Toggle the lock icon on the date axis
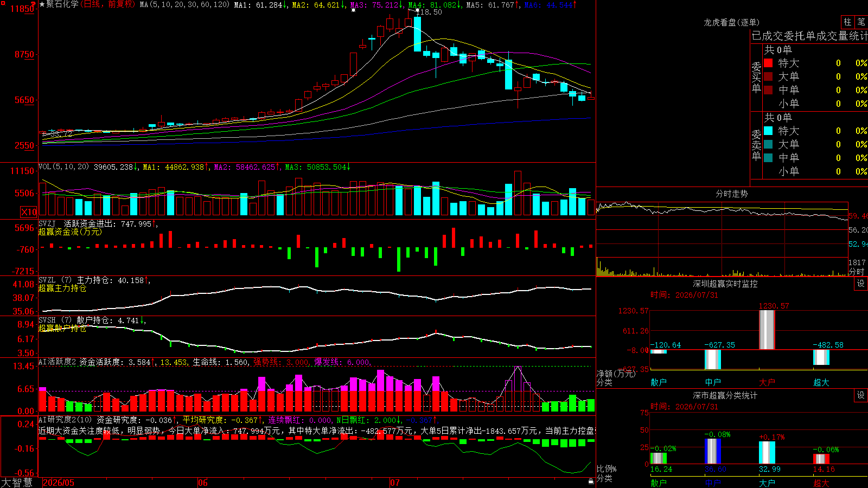The width and height of the screenshot is (868, 488). (591, 481)
